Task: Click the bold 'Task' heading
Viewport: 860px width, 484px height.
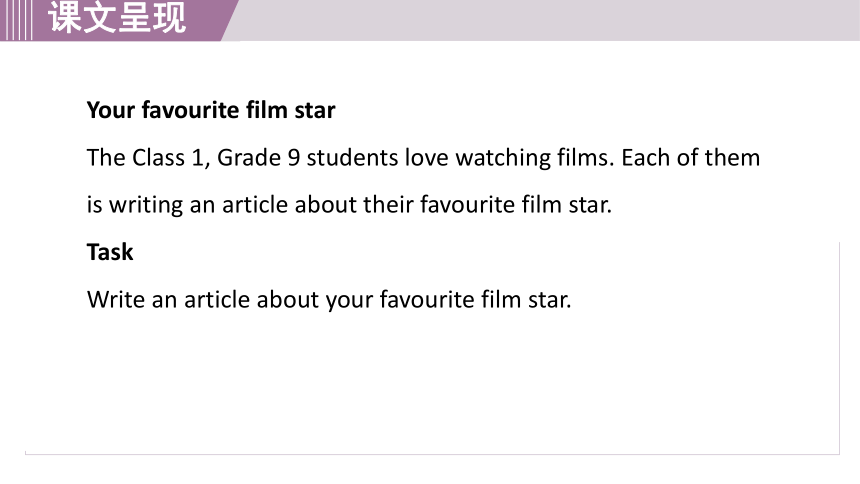Action: coord(110,252)
